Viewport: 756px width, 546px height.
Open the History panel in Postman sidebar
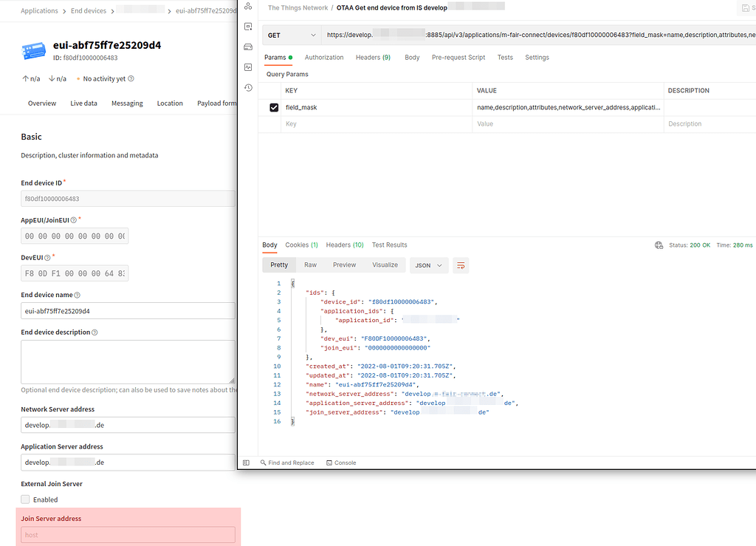pyautogui.click(x=247, y=87)
